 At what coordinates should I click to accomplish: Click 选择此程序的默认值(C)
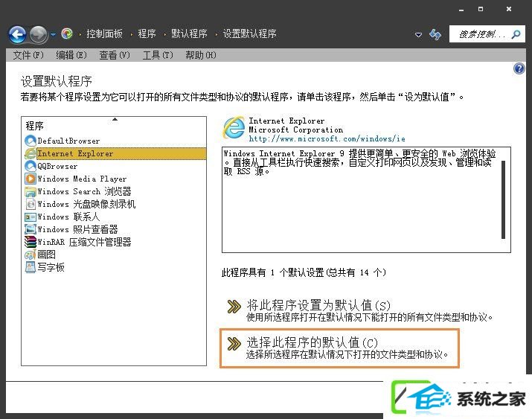point(312,342)
